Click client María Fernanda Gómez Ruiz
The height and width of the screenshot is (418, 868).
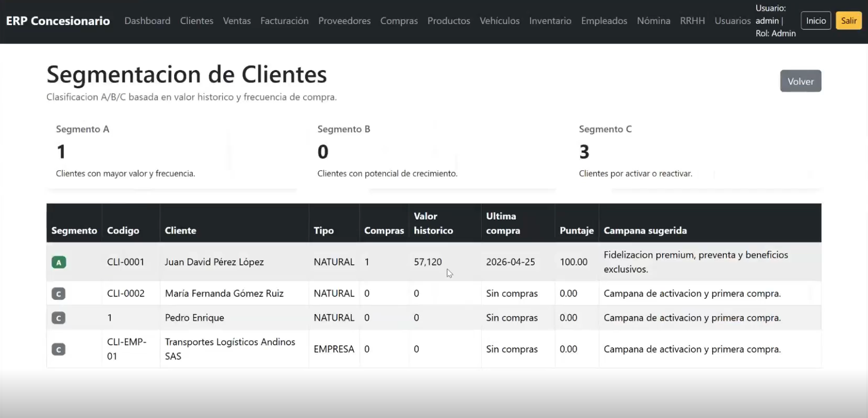pos(224,293)
